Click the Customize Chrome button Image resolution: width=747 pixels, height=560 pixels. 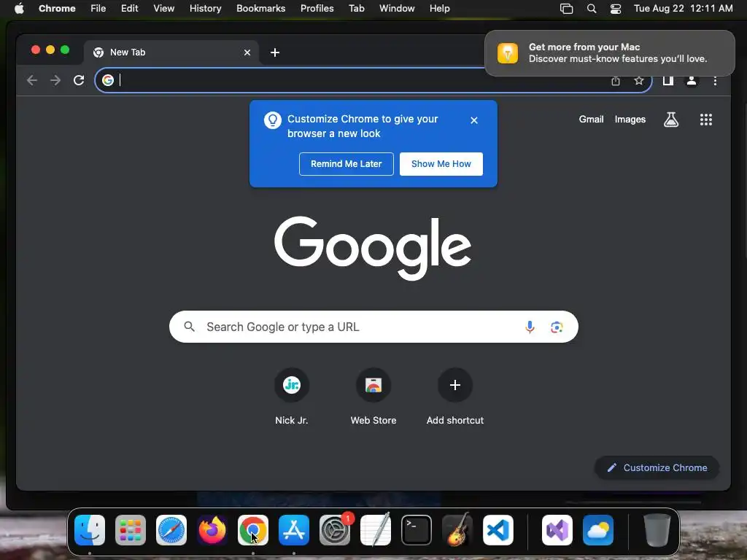pyautogui.click(x=657, y=467)
